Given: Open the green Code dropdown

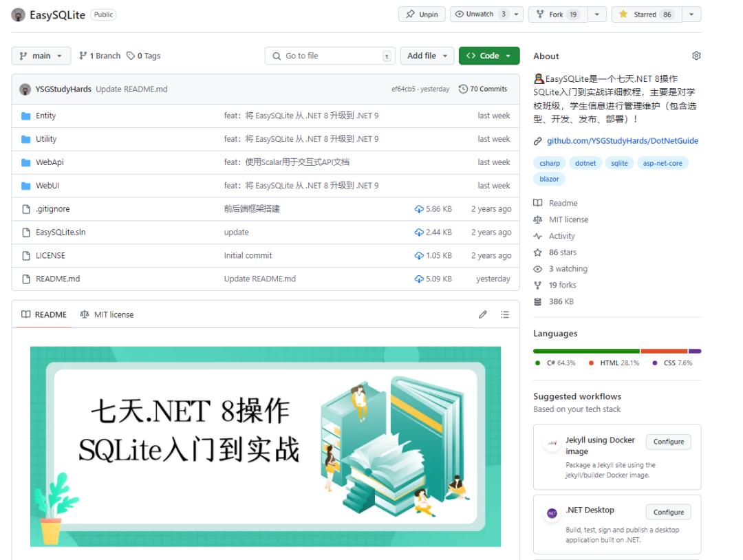Looking at the screenshot, I should point(489,56).
